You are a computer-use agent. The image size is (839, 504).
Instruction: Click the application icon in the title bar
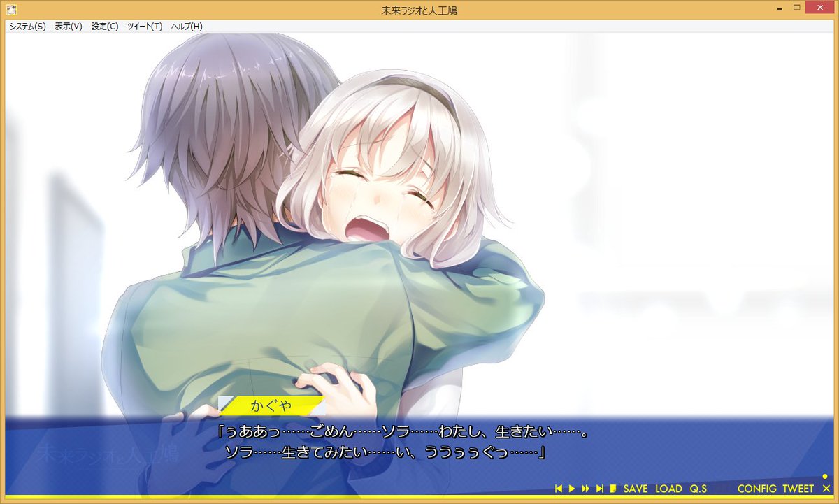click(12, 10)
